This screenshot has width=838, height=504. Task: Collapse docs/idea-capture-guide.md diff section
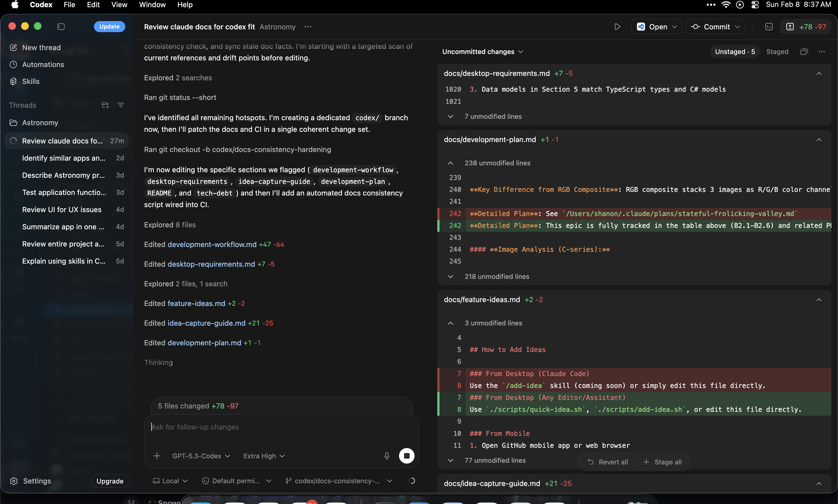[819, 483]
